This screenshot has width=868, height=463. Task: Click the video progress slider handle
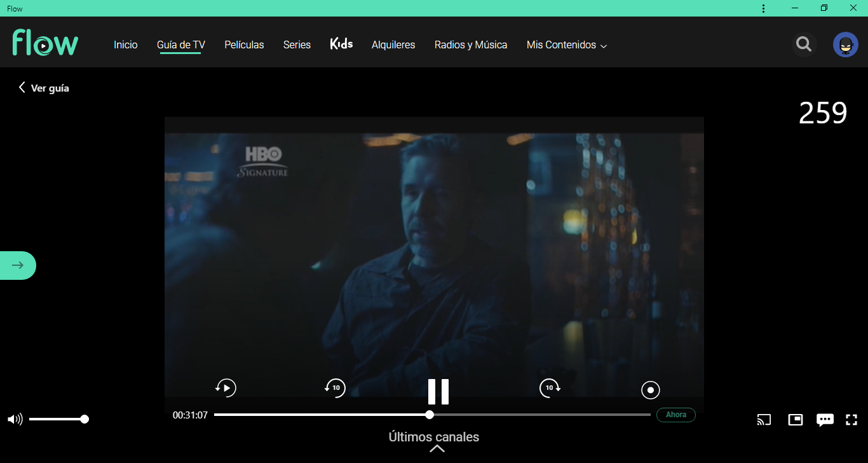pos(430,415)
